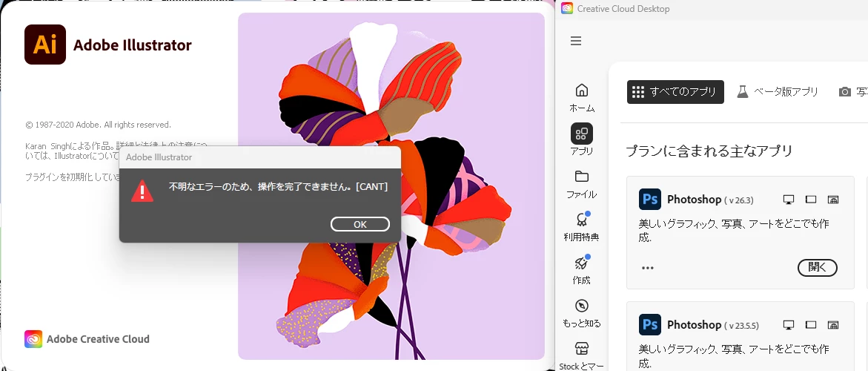Click the flower splash artwork
This screenshot has height=371, width=868.
[x=391, y=186]
